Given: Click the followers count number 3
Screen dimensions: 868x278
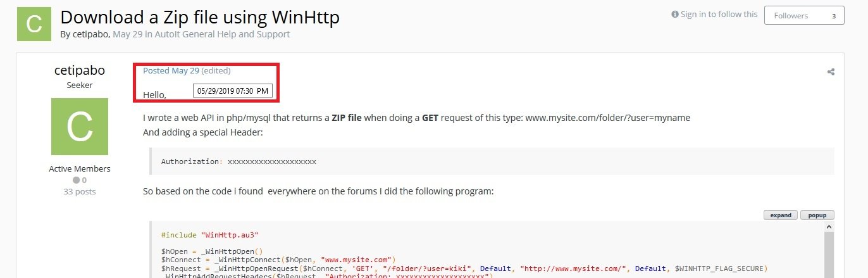Looking at the screenshot, I should click(833, 15).
